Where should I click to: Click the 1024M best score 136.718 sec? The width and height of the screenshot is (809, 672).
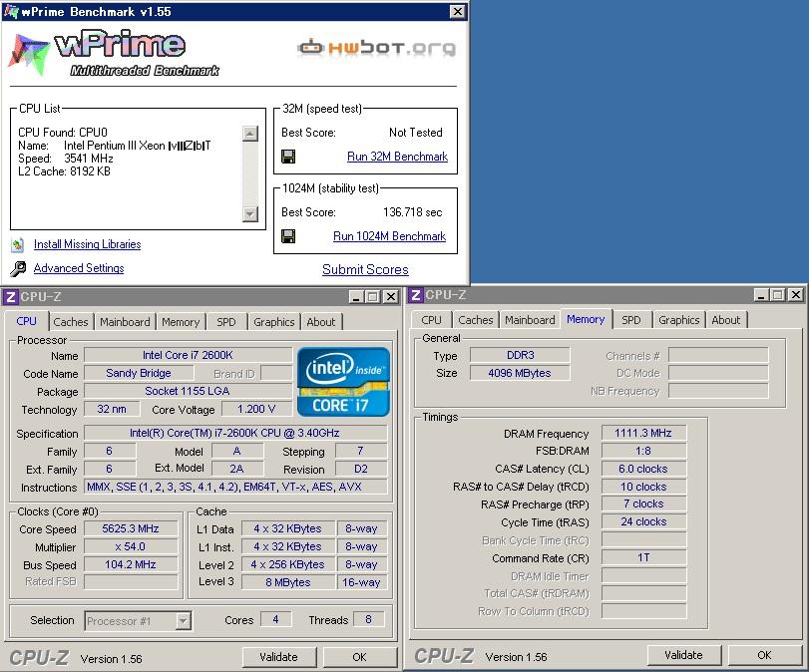(412, 212)
